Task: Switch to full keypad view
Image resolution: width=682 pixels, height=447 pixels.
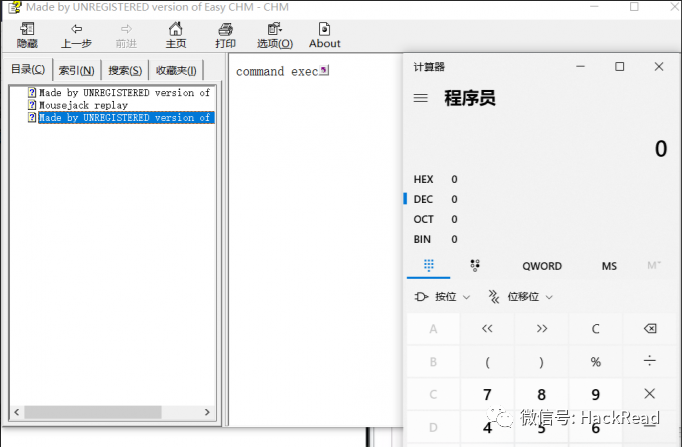Action: [x=429, y=265]
